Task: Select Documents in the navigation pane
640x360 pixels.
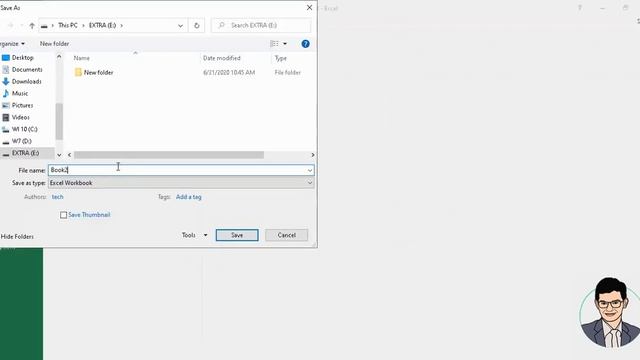Action: [x=27, y=69]
